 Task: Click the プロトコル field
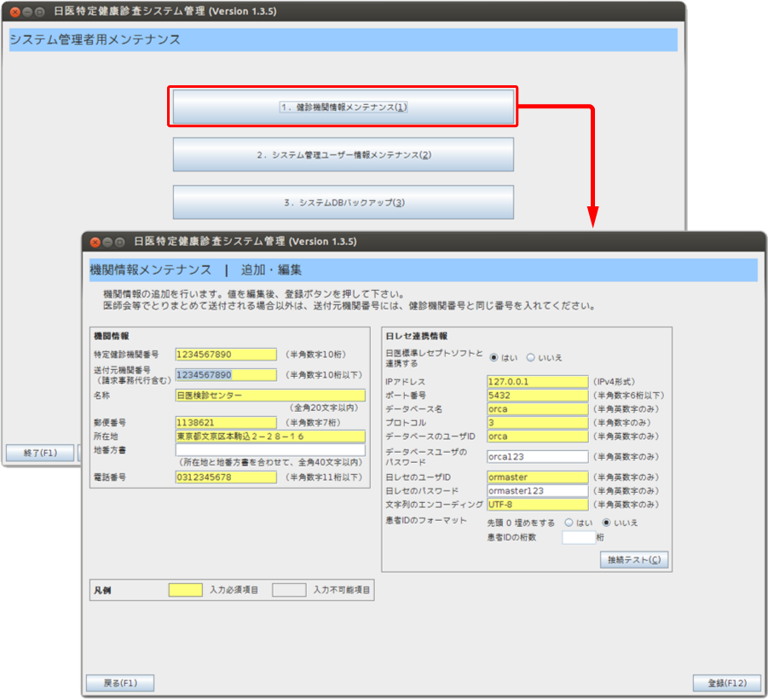pos(538,422)
